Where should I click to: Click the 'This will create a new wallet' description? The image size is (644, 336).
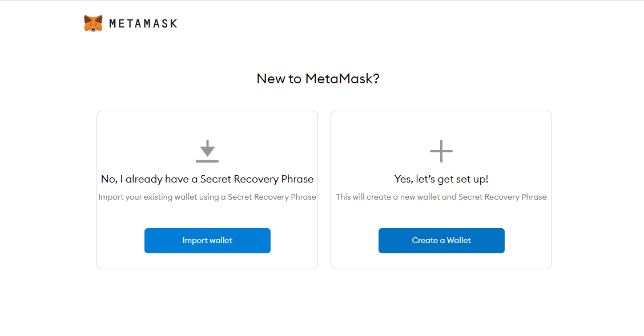(441, 197)
